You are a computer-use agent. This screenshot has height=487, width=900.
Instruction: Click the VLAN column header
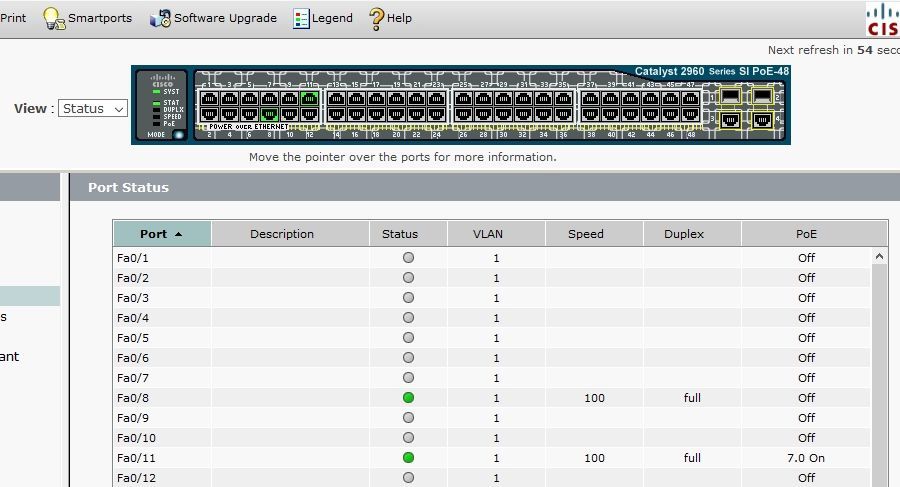[487, 234]
